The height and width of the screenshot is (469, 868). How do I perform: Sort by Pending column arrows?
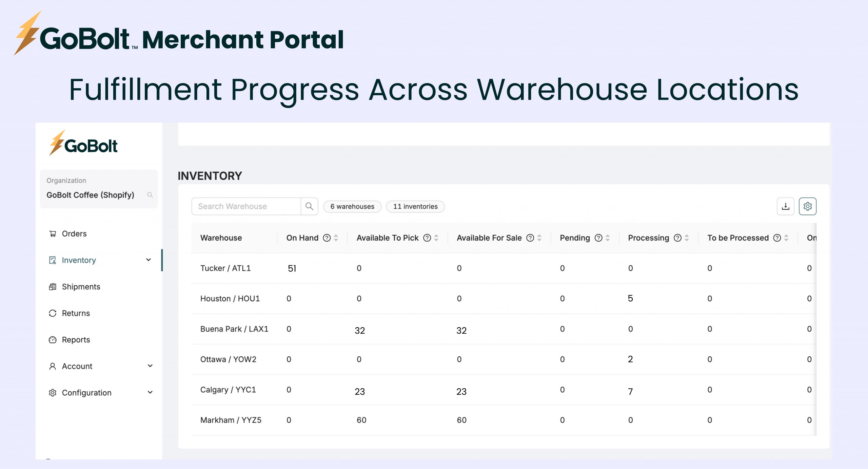(x=608, y=238)
